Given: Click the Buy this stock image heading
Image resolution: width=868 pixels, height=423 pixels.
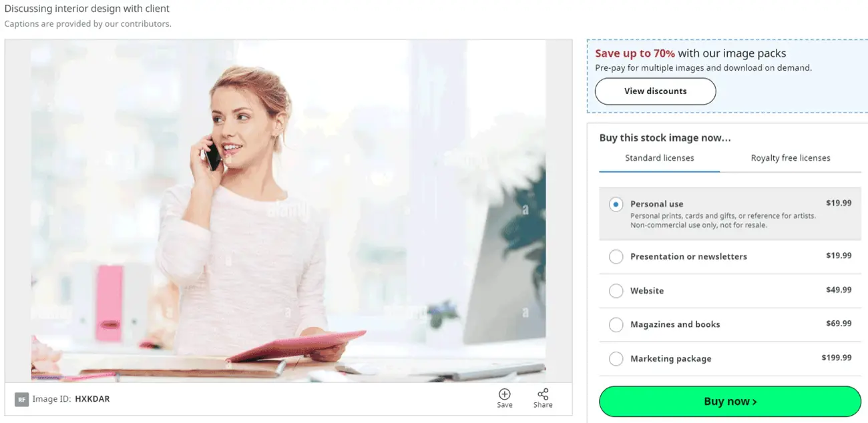Looking at the screenshot, I should pyautogui.click(x=664, y=138).
